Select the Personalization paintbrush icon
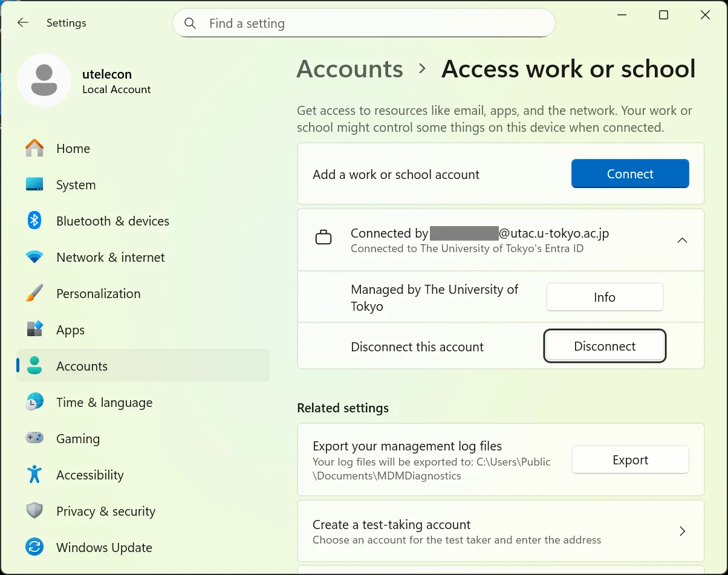This screenshot has width=728, height=575. [x=34, y=293]
